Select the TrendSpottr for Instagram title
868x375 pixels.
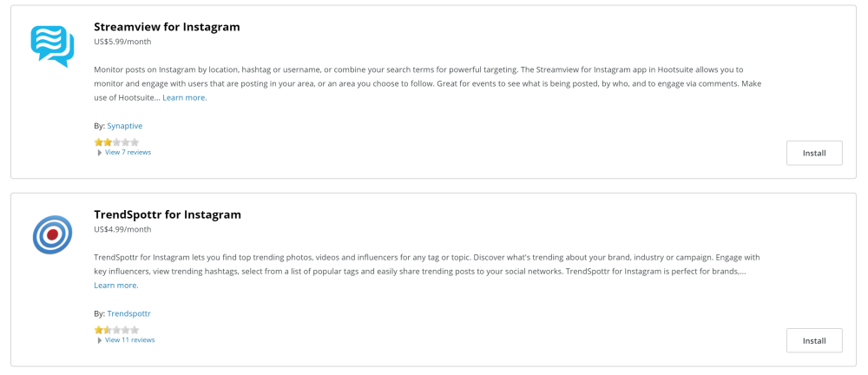(168, 215)
